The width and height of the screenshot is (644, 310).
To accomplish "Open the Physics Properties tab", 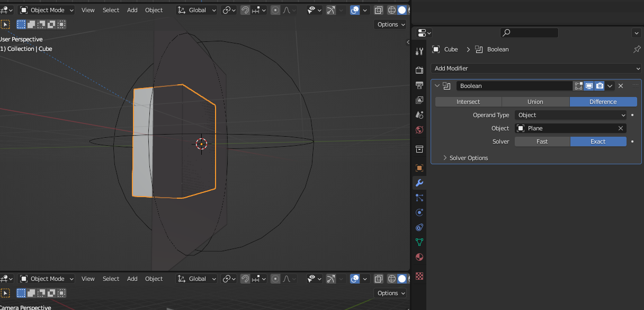I will click(419, 212).
